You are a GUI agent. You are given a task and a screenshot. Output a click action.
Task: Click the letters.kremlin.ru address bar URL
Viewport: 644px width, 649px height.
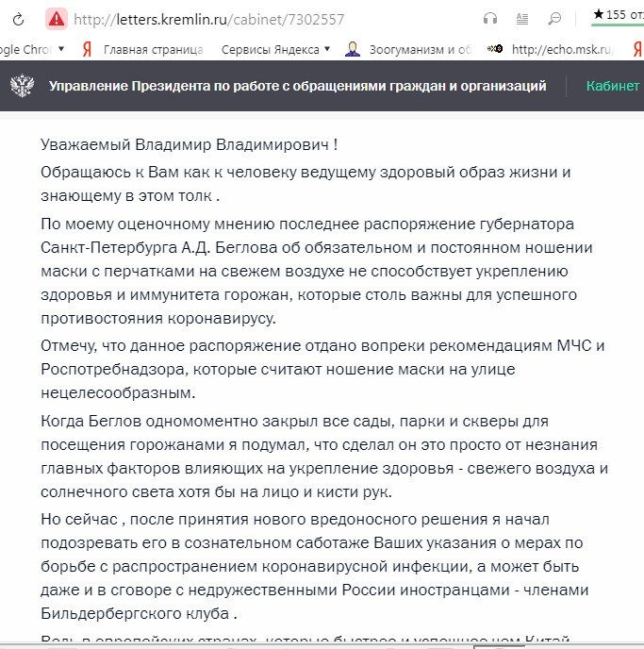[x=209, y=18]
